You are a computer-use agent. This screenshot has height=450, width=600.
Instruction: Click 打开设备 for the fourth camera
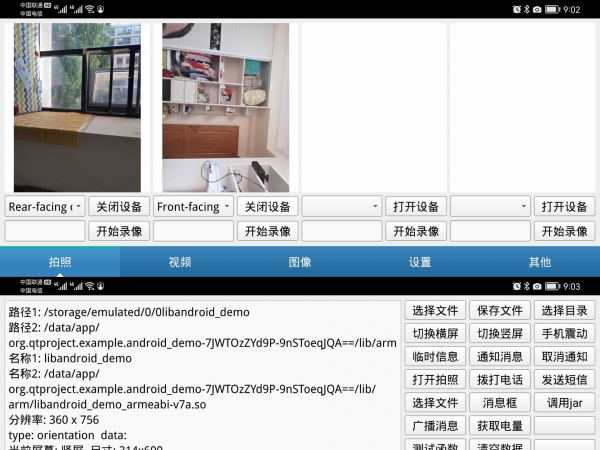(x=564, y=207)
